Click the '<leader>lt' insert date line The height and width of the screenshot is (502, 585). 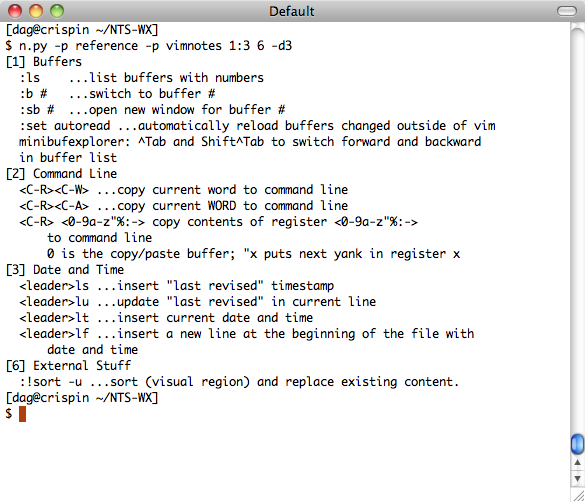coord(166,318)
